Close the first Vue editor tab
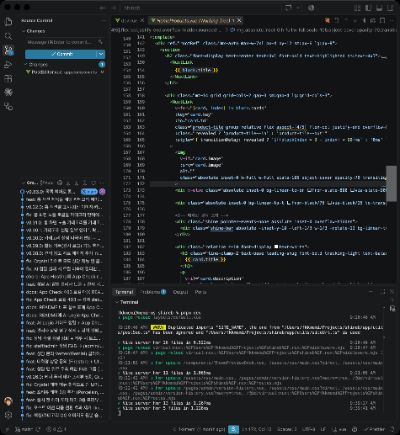The image size is (400, 435). (142, 21)
